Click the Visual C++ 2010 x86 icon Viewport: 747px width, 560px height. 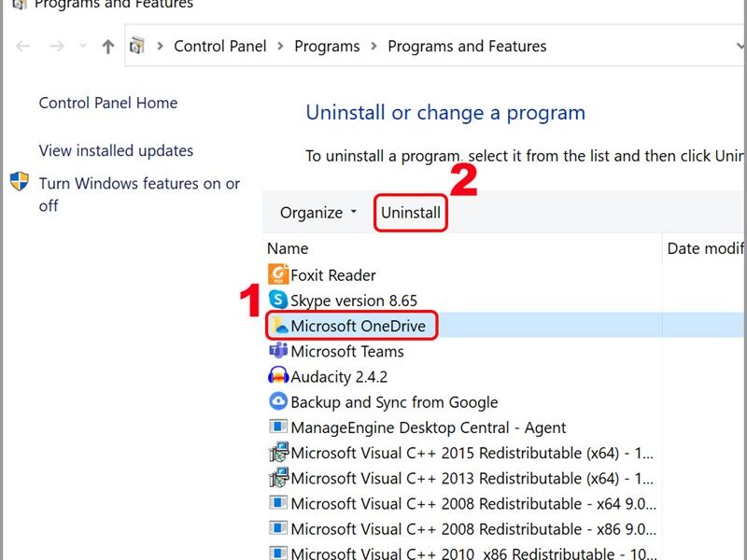pos(278,553)
